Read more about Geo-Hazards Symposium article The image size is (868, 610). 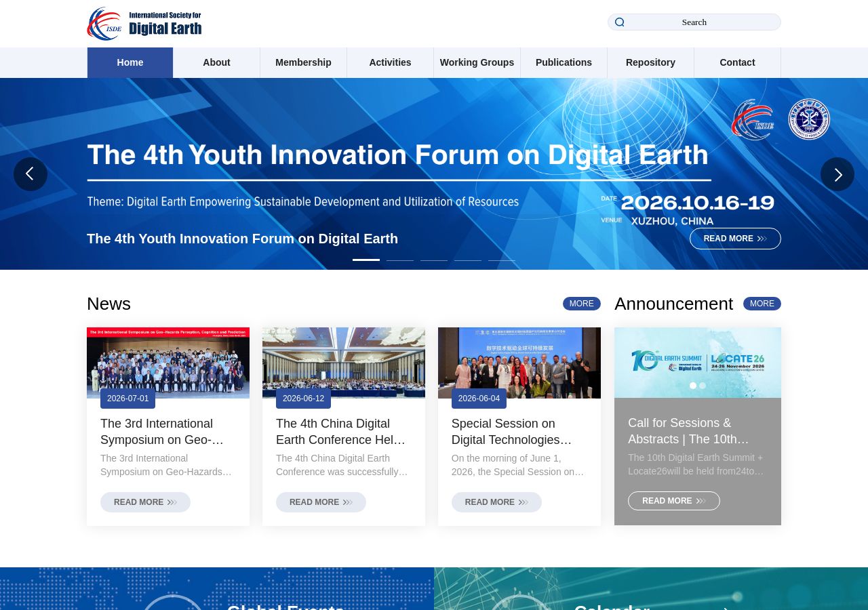[x=145, y=502]
